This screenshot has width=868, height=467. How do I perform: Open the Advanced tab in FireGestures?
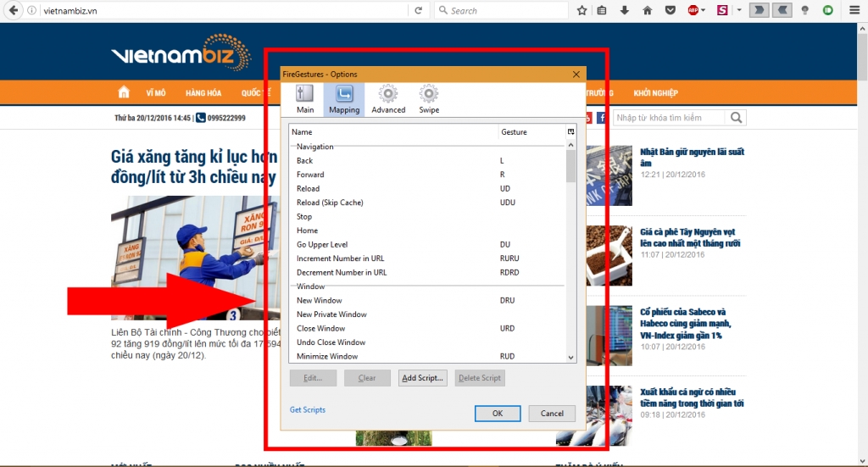[388, 99]
